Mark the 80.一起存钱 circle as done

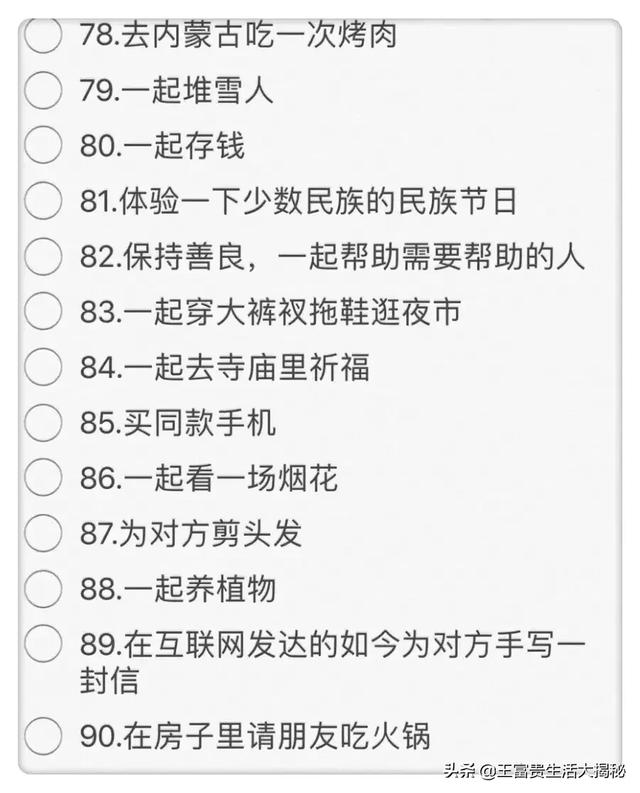[43, 147]
